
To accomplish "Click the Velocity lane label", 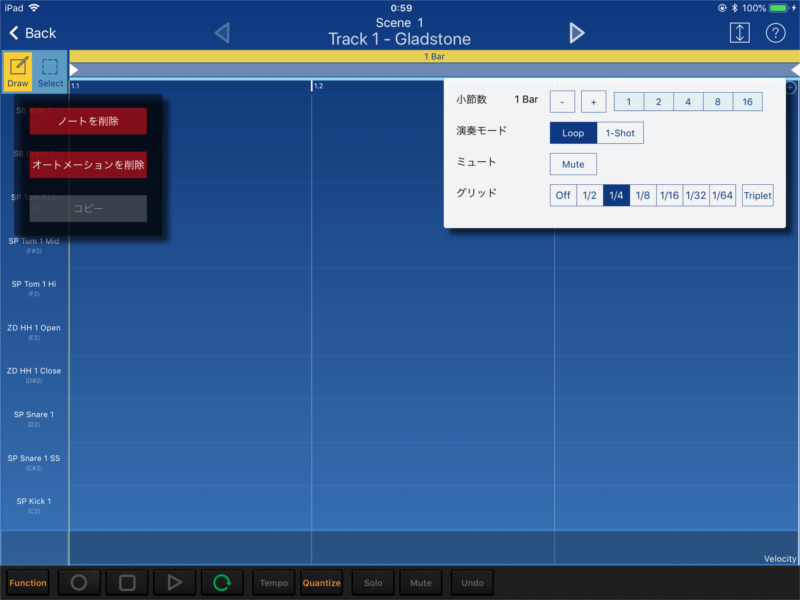I will tap(780, 559).
